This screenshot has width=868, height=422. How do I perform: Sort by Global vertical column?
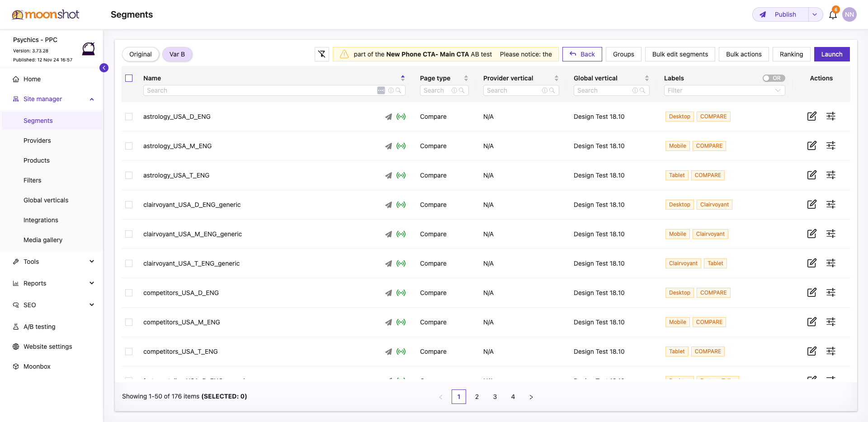coord(647,78)
